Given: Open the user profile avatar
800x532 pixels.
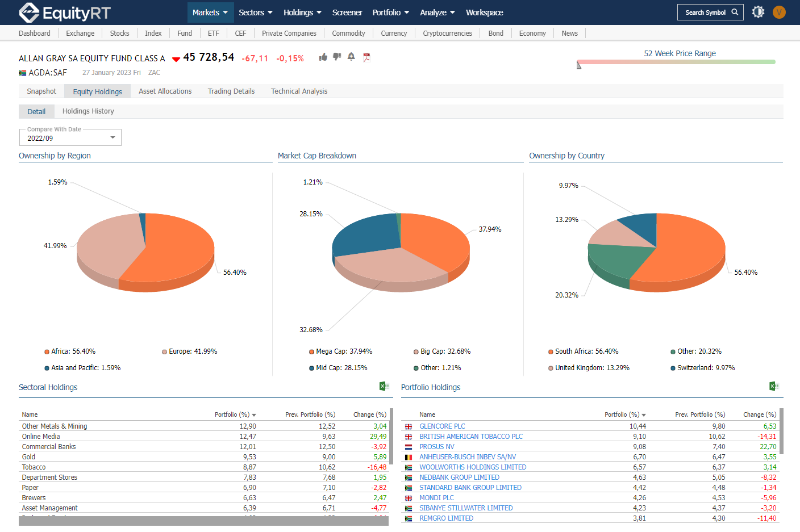Looking at the screenshot, I should [x=779, y=12].
